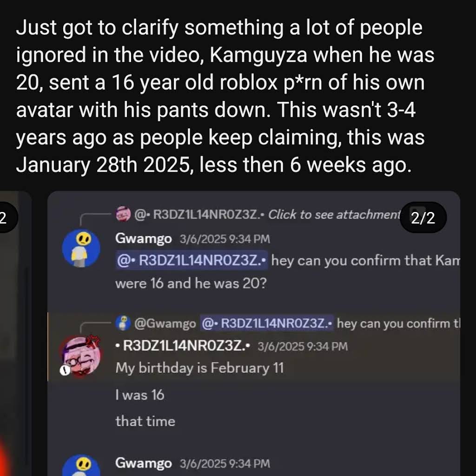Click the Gwamgo username on the first message
Screen dimensions: 476x476
click(143, 239)
